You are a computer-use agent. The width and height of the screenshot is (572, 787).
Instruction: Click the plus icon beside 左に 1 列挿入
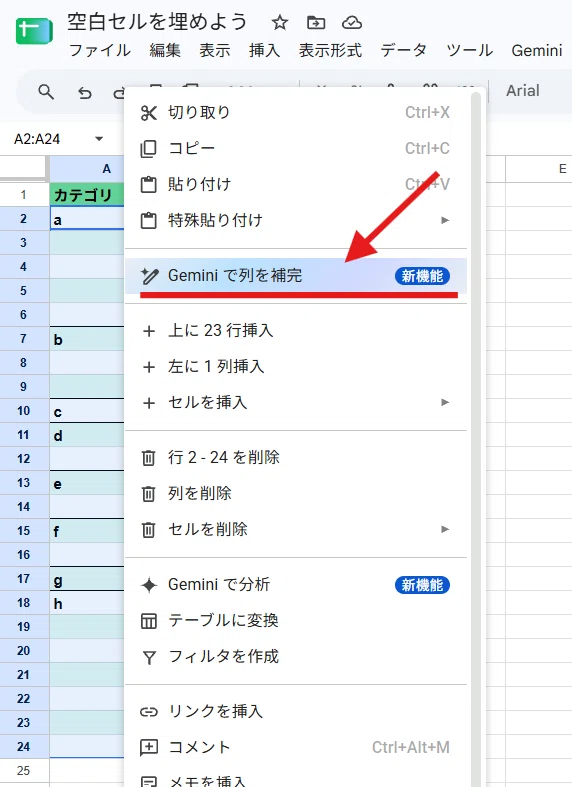click(x=149, y=367)
